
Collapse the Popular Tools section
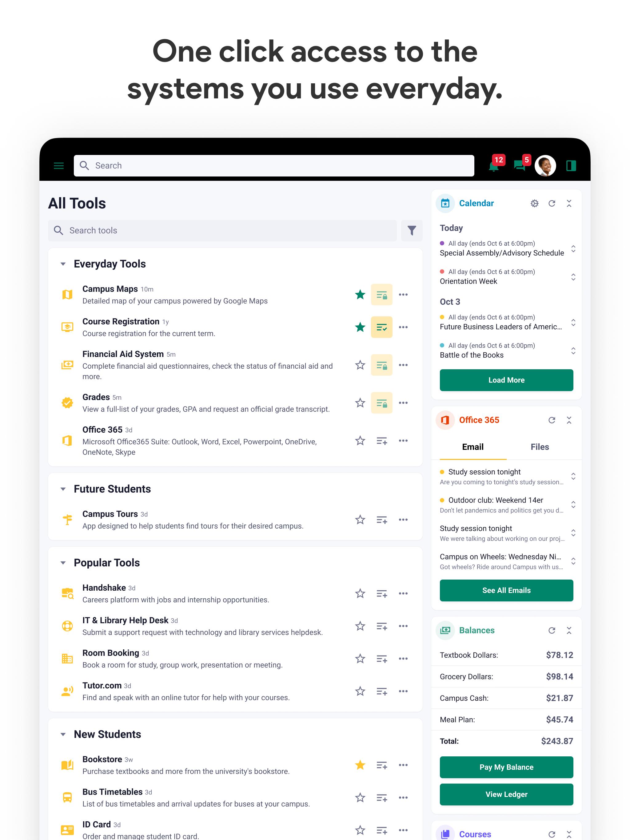point(63,563)
